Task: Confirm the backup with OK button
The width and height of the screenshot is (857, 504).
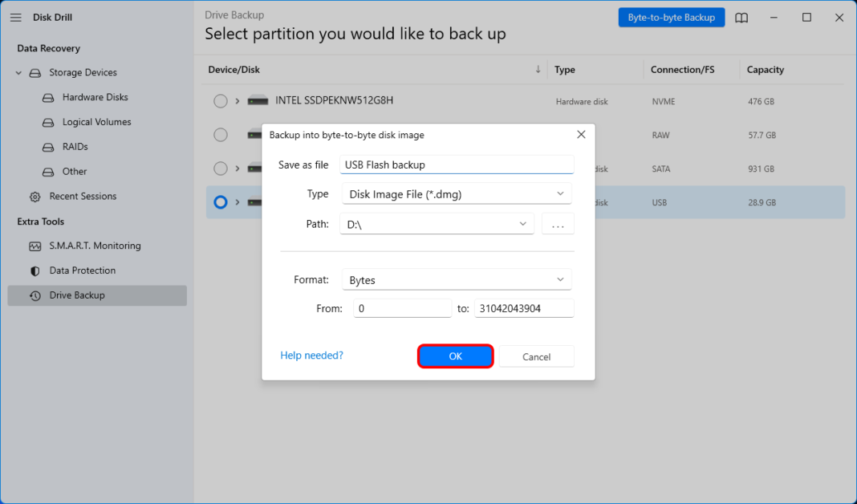Action: point(455,356)
